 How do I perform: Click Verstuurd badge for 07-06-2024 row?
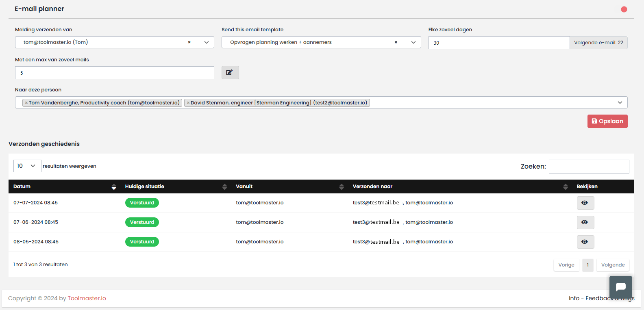coord(142,222)
